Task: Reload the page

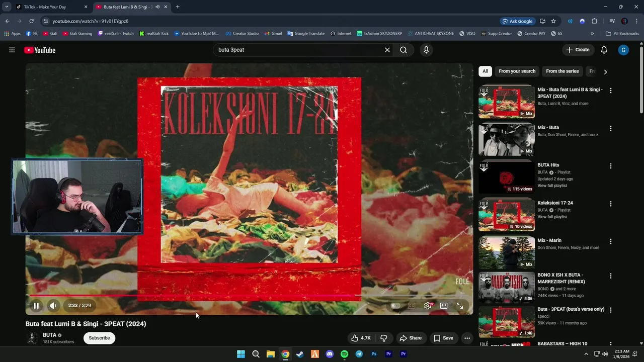Action: tap(31, 21)
